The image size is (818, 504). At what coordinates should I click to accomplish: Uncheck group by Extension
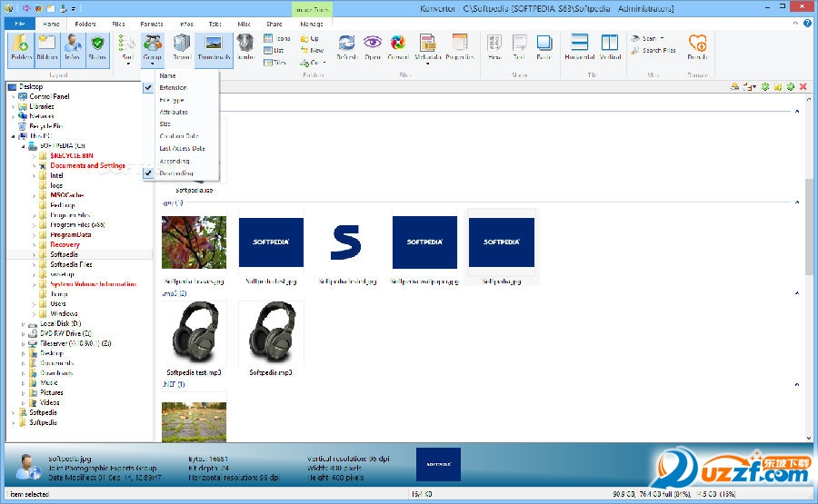click(180, 87)
